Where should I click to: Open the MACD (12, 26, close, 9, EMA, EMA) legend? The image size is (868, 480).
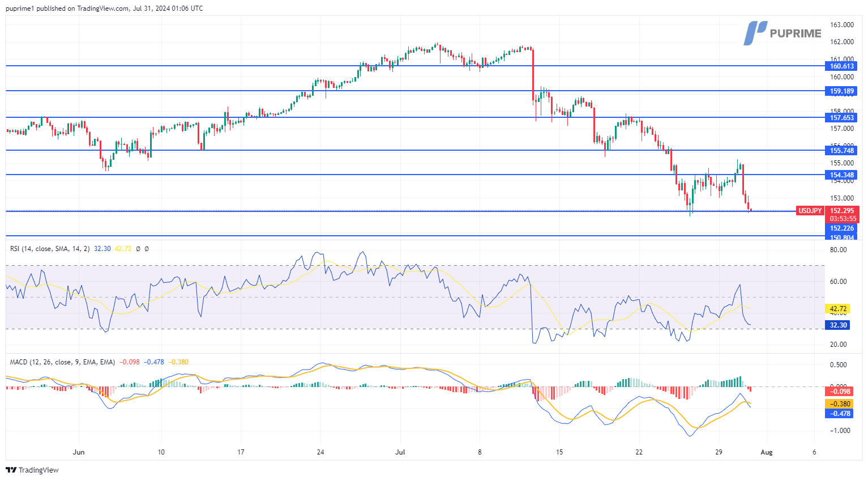tap(62, 362)
